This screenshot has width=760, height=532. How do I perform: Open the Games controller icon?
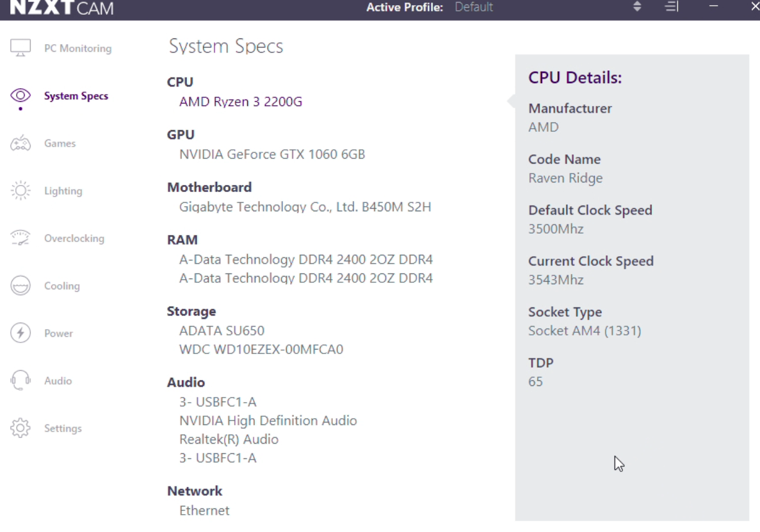coord(20,143)
